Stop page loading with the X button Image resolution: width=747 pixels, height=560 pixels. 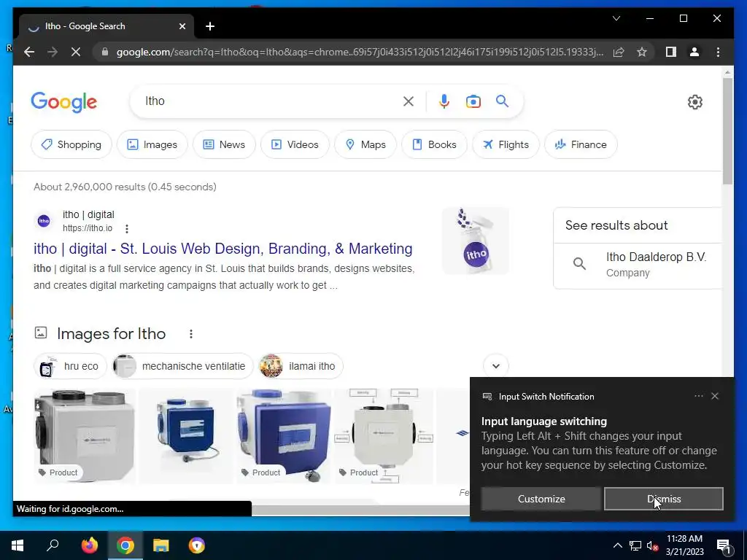(76, 52)
